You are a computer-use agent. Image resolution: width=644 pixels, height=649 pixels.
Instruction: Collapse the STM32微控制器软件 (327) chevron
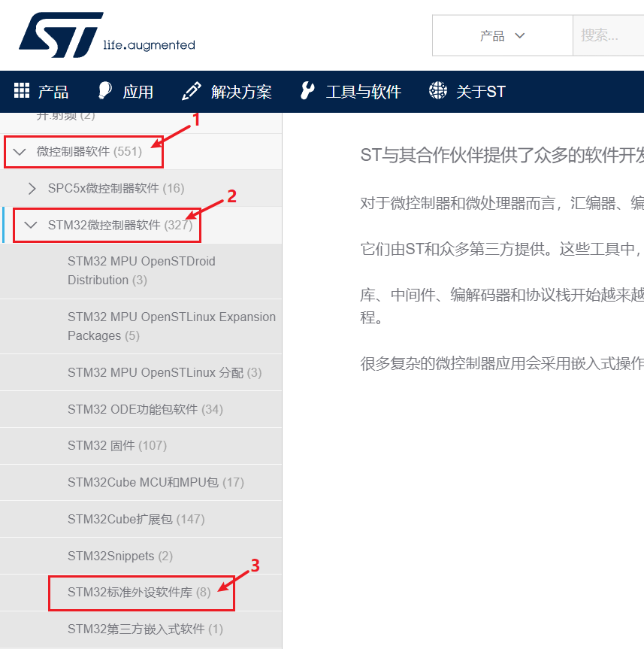[31, 225]
